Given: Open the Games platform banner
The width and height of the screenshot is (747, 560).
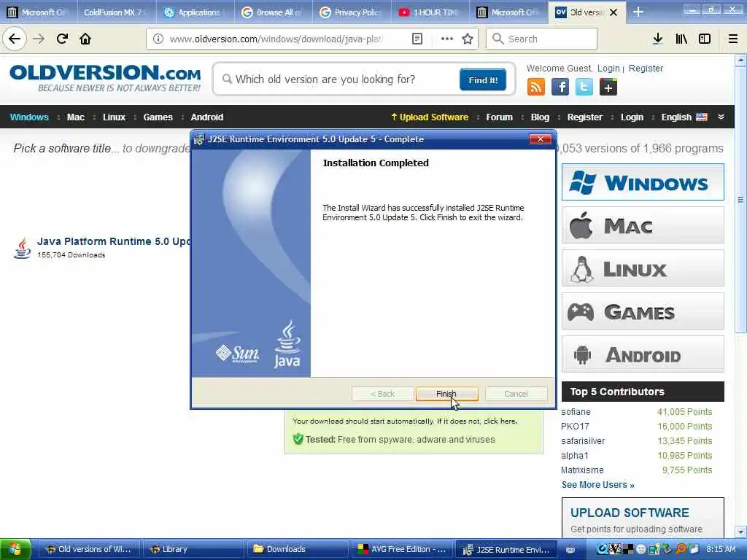Looking at the screenshot, I should coord(643,311).
